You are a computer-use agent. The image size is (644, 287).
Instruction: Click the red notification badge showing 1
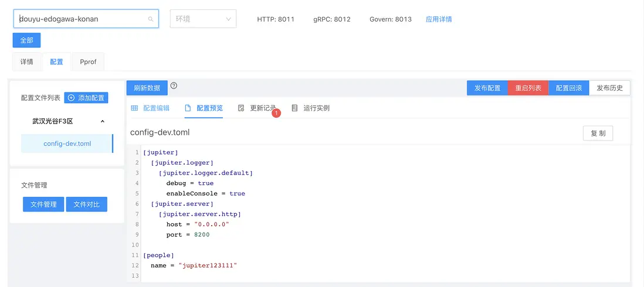tap(276, 112)
